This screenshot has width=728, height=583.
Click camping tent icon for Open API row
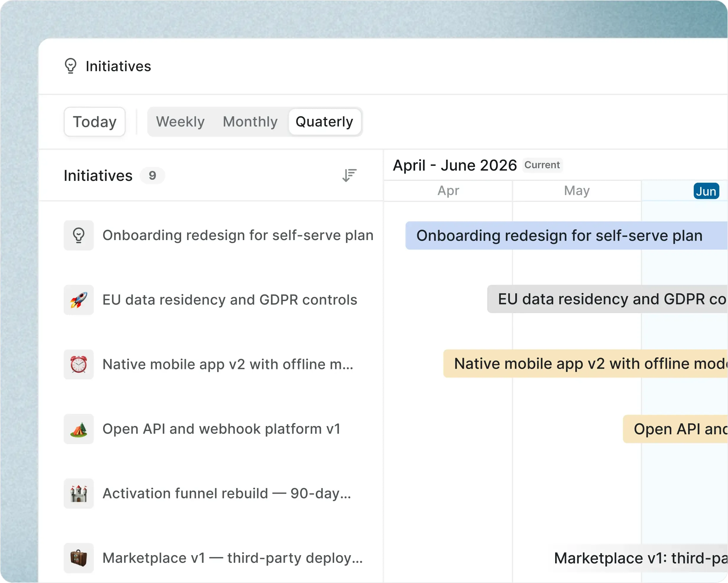tap(79, 429)
